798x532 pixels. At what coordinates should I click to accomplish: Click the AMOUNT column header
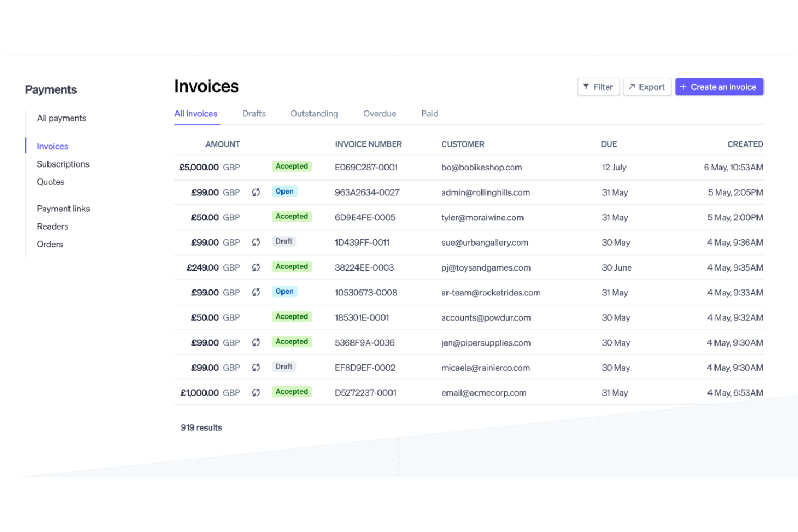click(x=223, y=144)
